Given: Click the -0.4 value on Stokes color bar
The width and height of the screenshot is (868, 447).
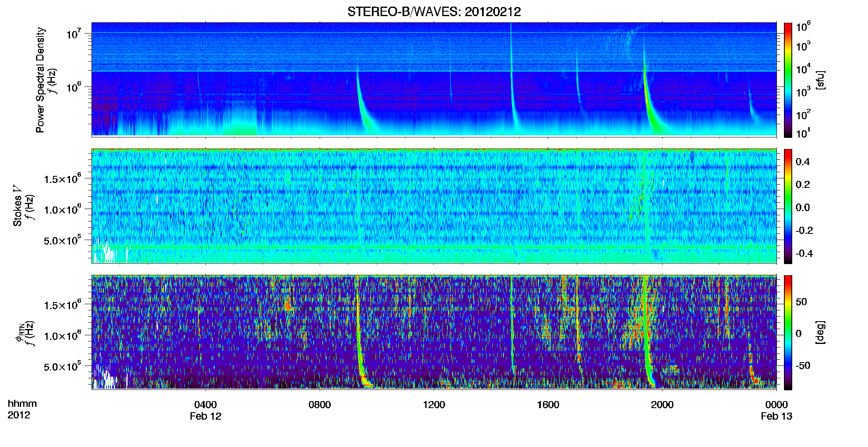Looking at the screenshot, I should (804, 253).
